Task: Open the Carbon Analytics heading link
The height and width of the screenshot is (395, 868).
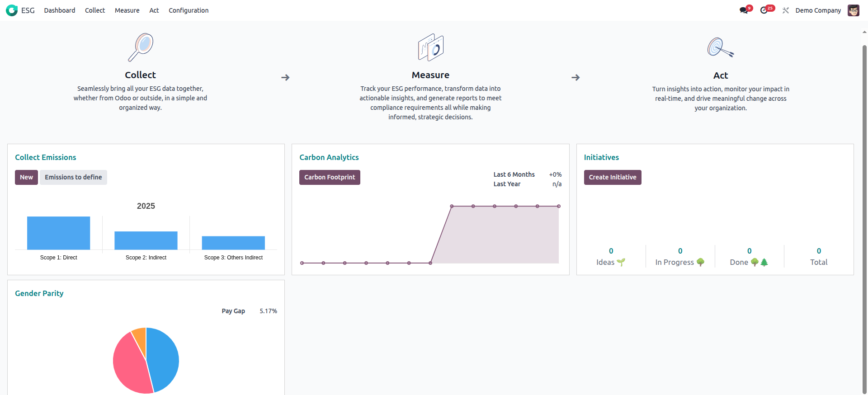Action: (329, 157)
